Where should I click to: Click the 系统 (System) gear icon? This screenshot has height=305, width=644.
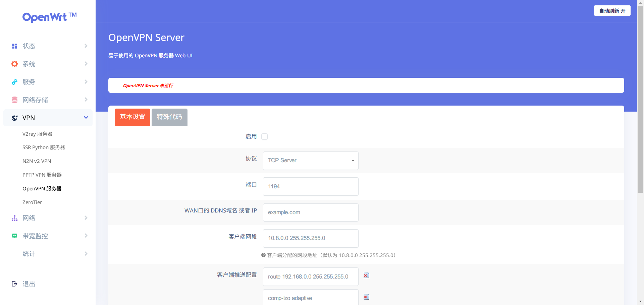14,64
